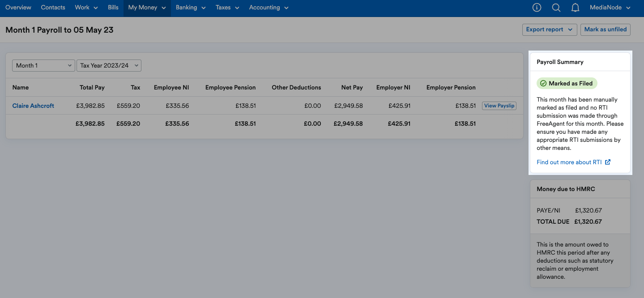The height and width of the screenshot is (298, 644).
Task: Click the Payroll Summary heading
Action: (x=560, y=62)
